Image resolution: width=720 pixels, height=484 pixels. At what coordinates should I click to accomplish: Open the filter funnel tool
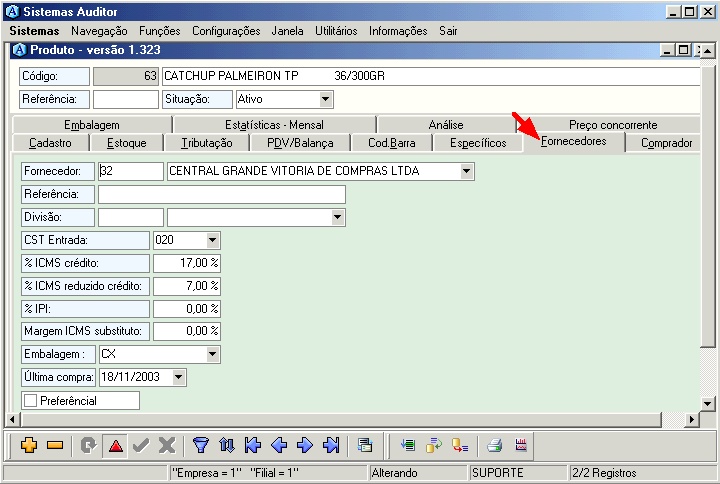point(201,445)
